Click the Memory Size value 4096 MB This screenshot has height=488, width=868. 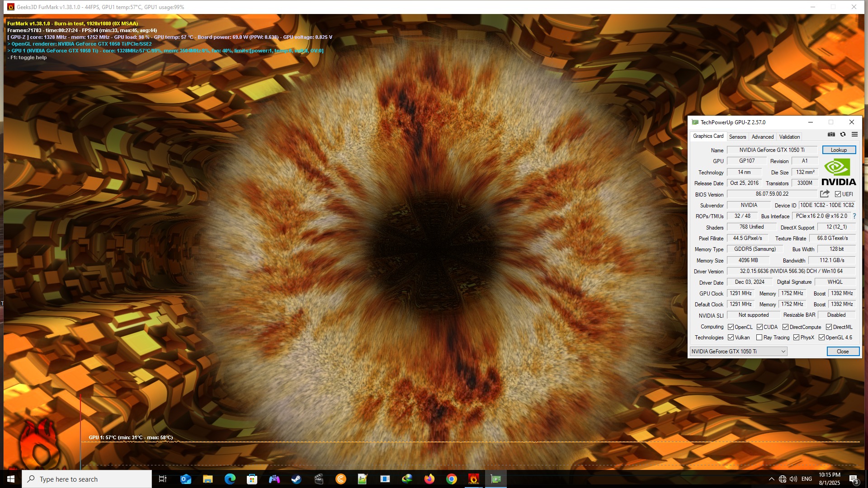(748, 260)
